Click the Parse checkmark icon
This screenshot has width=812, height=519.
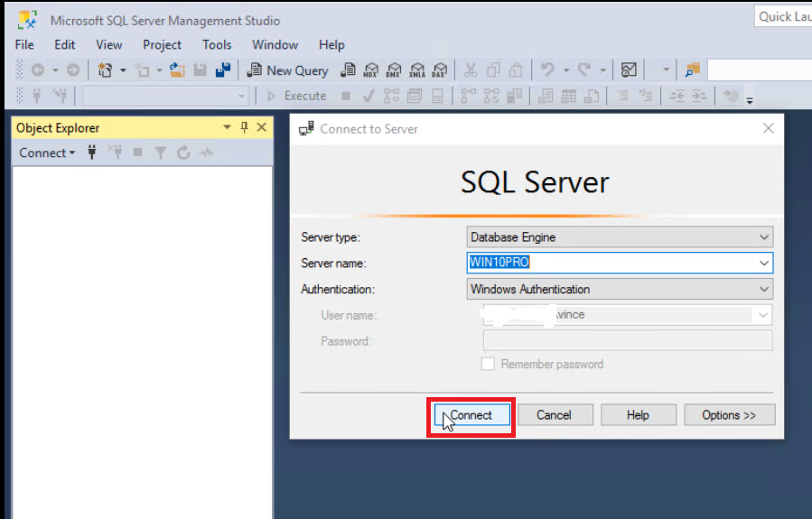tap(369, 96)
